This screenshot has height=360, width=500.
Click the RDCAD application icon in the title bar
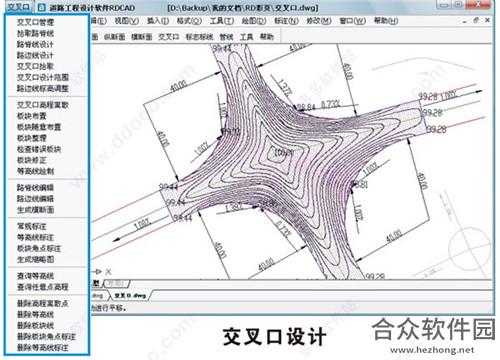[x=42, y=7]
